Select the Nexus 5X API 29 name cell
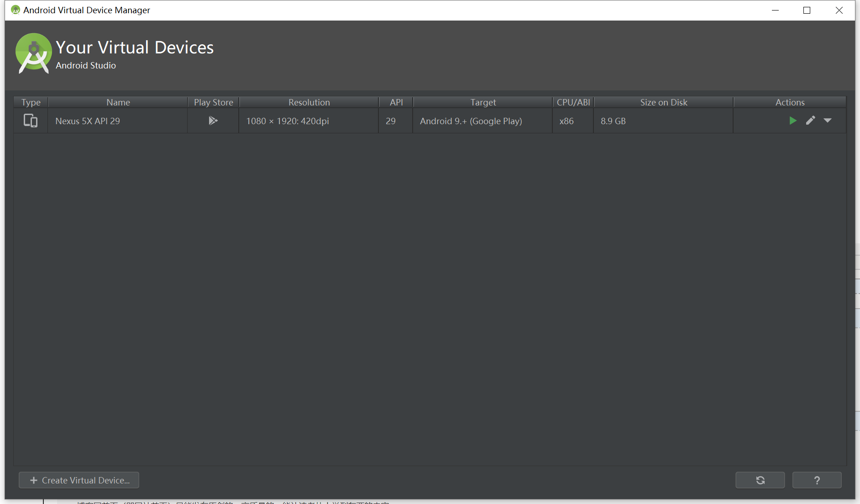 (x=118, y=121)
